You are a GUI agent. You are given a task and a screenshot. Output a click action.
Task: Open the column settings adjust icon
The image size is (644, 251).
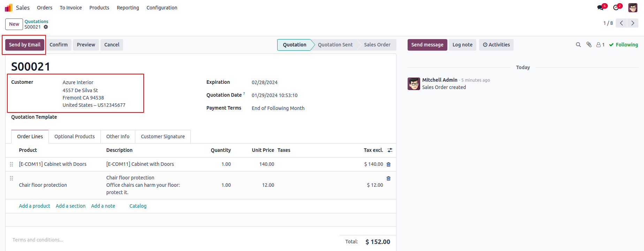[x=390, y=150]
